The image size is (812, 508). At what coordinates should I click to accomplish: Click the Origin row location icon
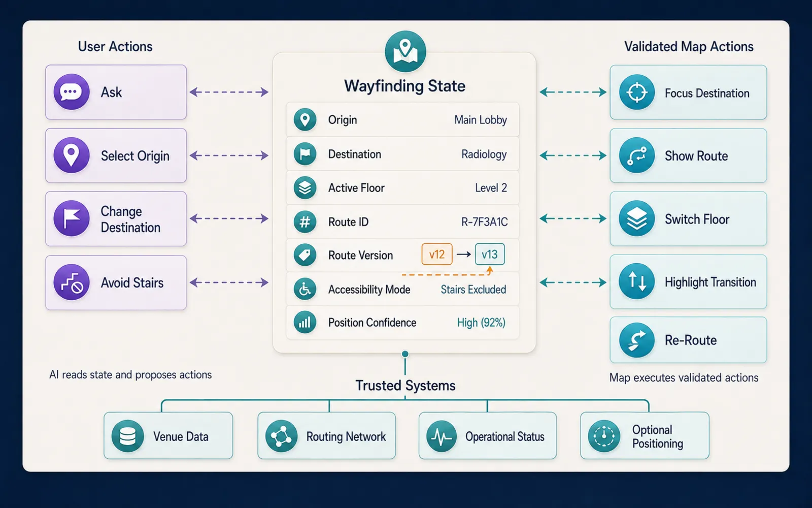click(305, 120)
